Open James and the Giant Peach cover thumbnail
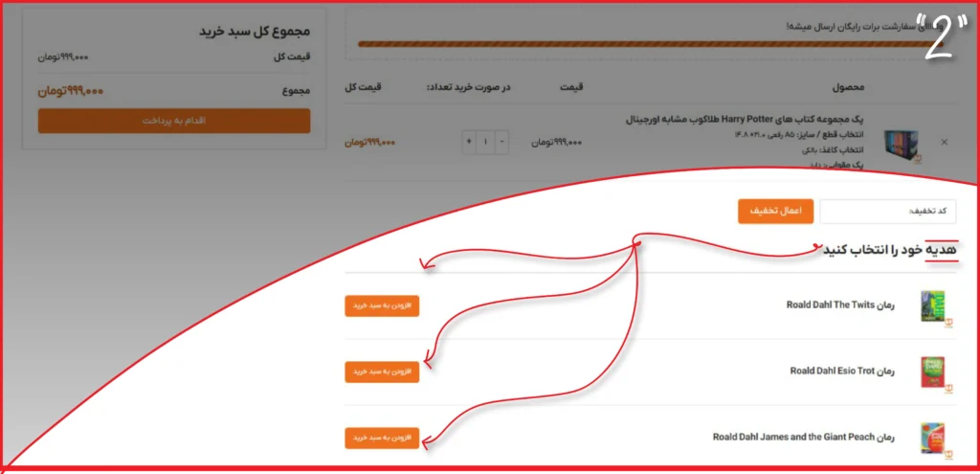Screen dimensions: 980x474 point(934,439)
